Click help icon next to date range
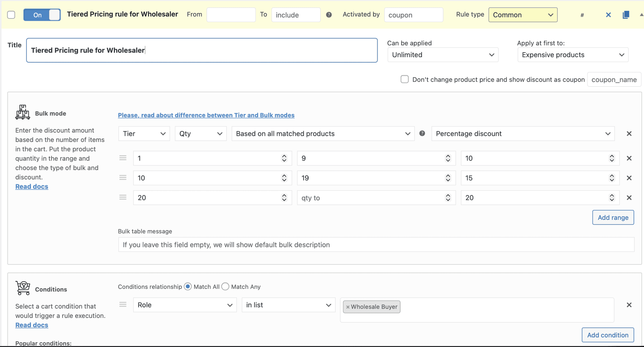Viewport: 644px width, 347px height. (x=329, y=15)
